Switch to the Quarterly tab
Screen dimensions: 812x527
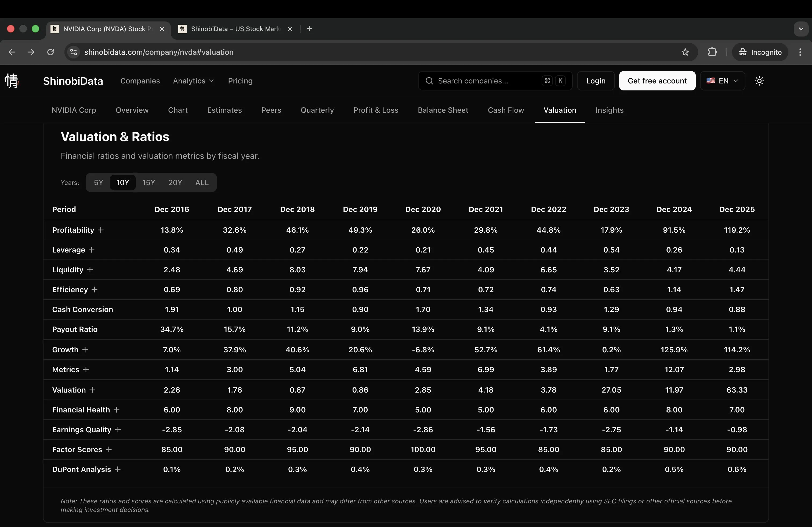[x=317, y=110]
